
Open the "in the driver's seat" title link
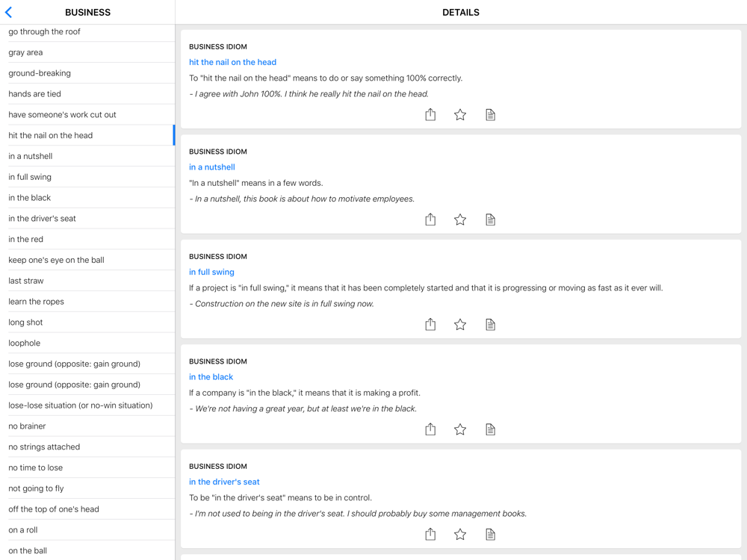224,482
